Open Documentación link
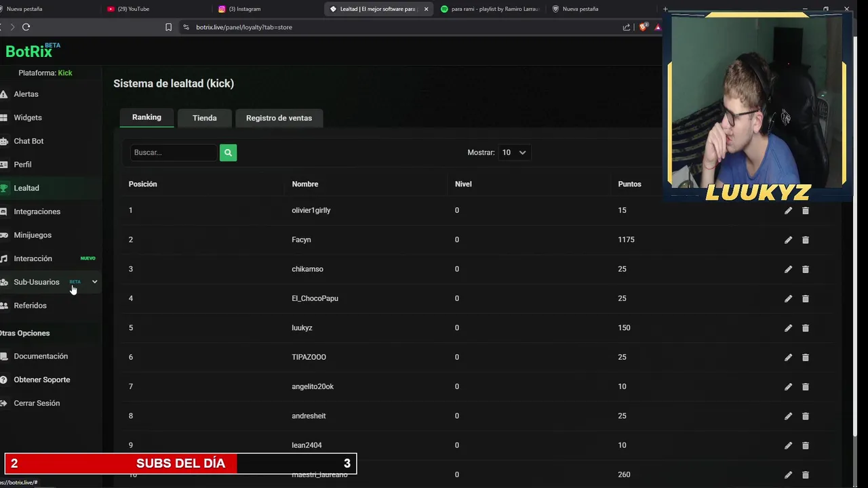The width and height of the screenshot is (868, 488). point(41,357)
